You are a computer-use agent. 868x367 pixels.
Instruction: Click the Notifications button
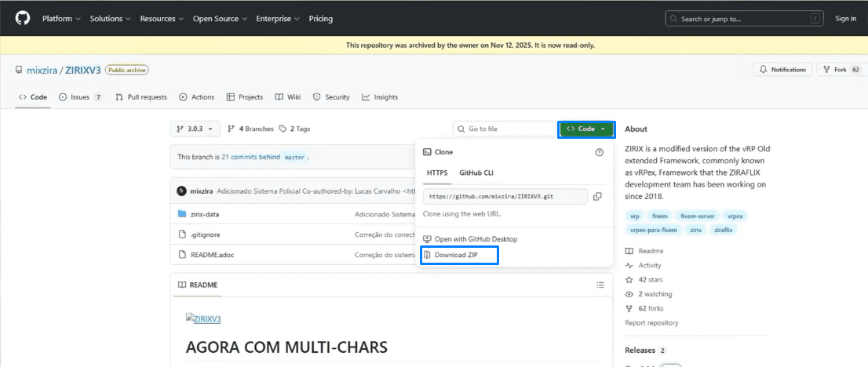coord(782,70)
